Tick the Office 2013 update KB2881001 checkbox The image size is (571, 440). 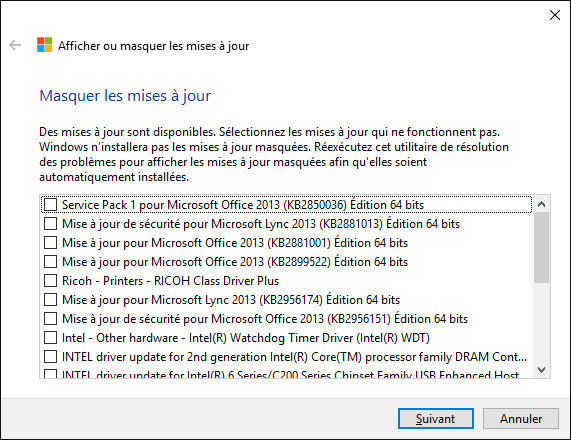coord(50,243)
